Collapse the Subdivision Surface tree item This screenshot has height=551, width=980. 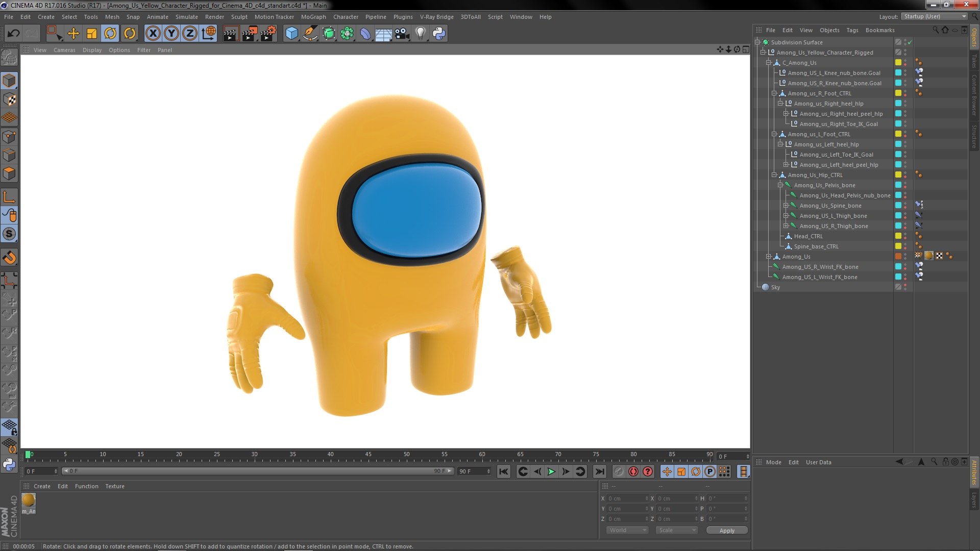[757, 42]
